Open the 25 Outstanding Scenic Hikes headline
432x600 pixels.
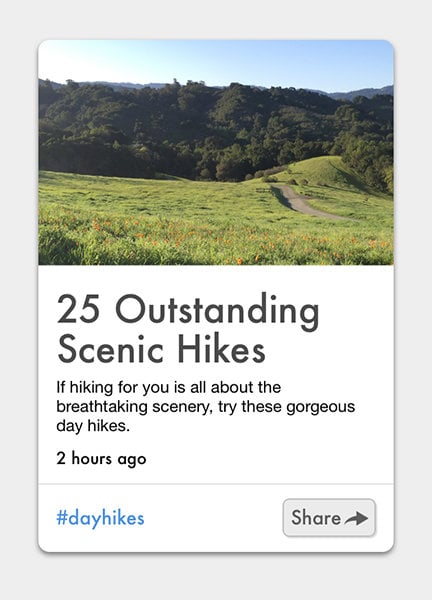point(188,329)
